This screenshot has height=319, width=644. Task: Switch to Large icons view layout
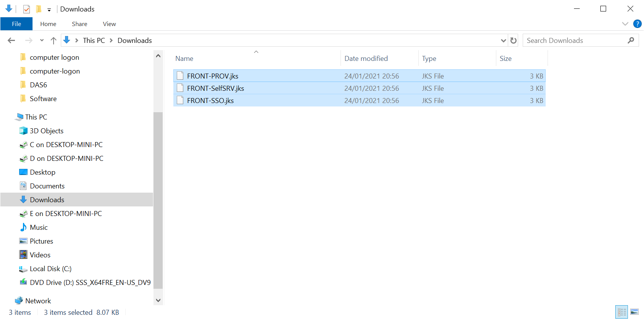(x=634, y=312)
